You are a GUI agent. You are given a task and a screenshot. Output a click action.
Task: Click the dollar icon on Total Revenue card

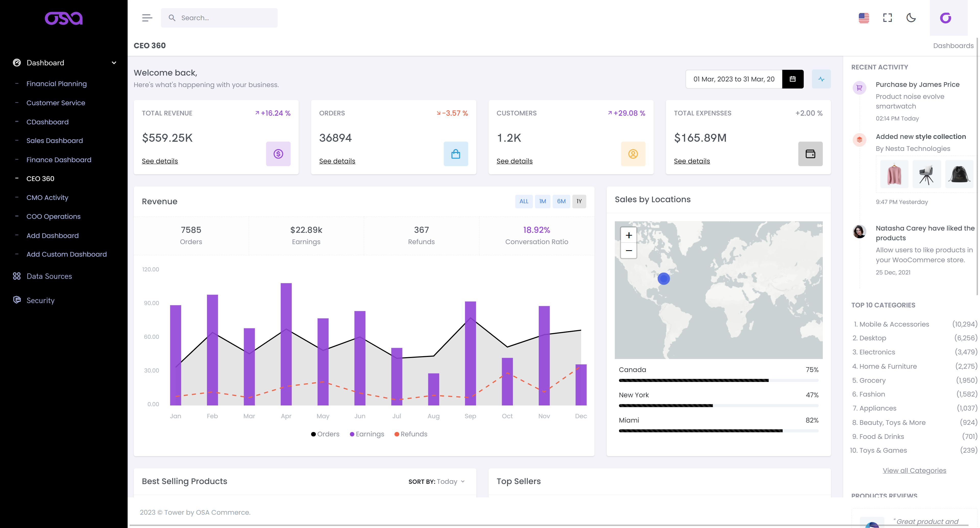pyautogui.click(x=278, y=154)
